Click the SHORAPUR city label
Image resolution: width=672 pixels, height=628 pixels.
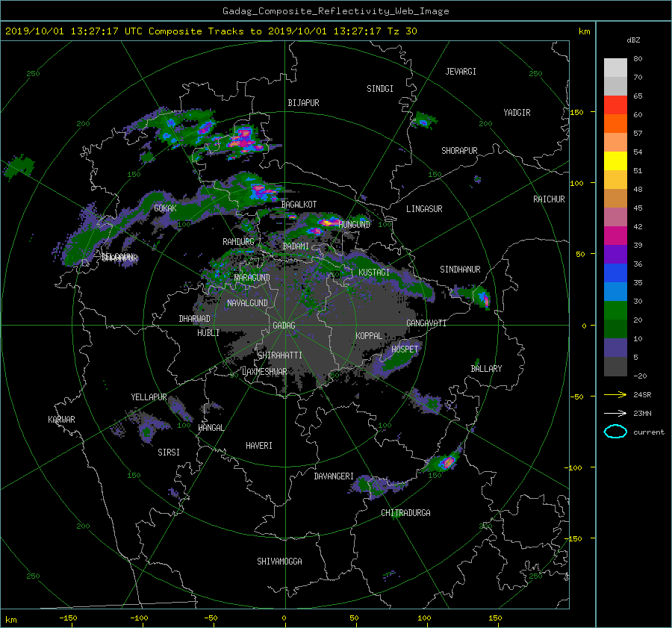coord(459,151)
